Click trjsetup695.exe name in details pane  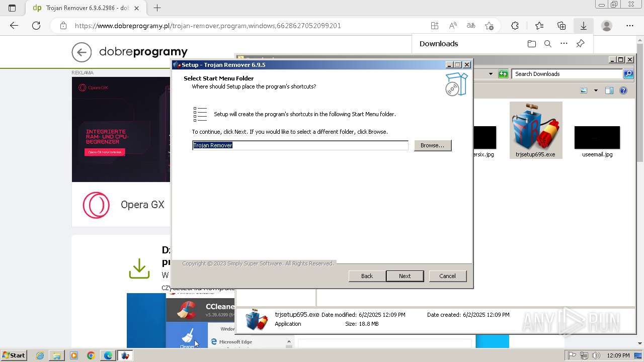(x=297, y=315)
